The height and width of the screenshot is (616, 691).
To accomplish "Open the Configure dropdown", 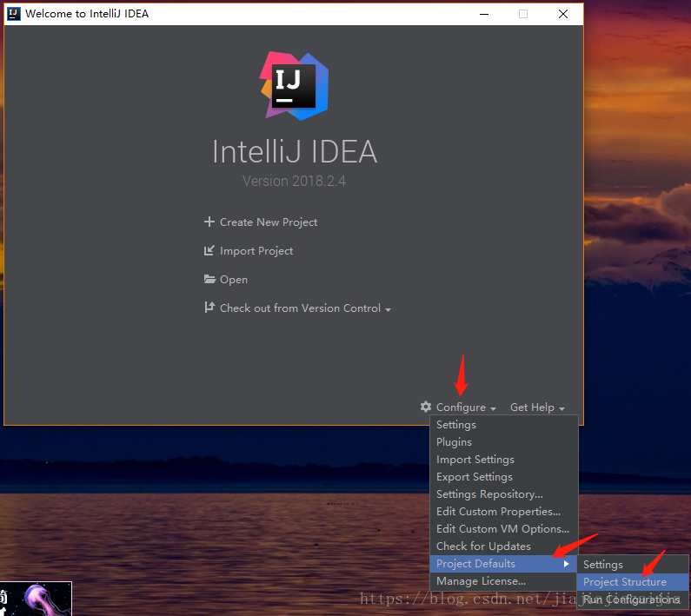I will coord(466,407).
